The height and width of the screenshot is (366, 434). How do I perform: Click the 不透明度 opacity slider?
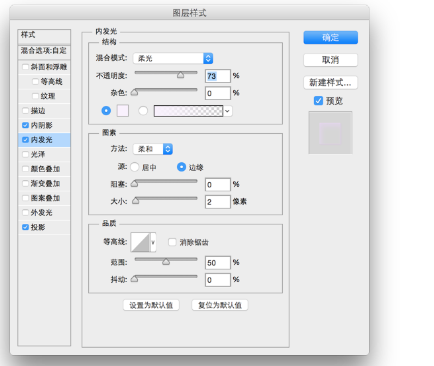[x=166, y=74]
